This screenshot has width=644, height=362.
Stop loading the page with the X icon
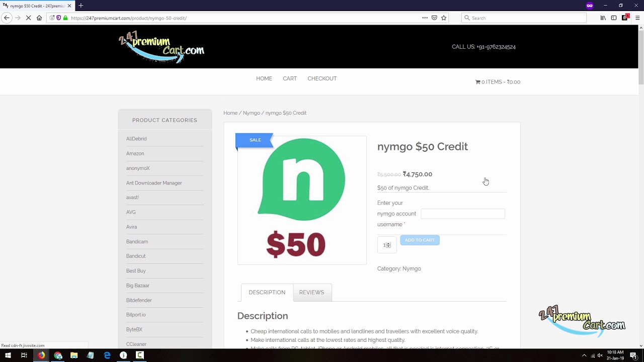(x=28, y=18)
